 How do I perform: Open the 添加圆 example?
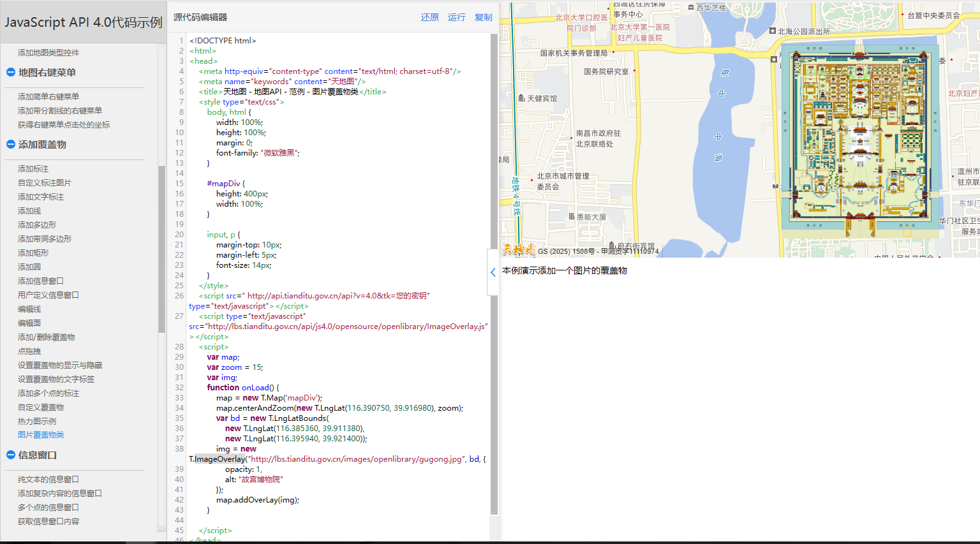pyautogui.click(x=29, y=267)
